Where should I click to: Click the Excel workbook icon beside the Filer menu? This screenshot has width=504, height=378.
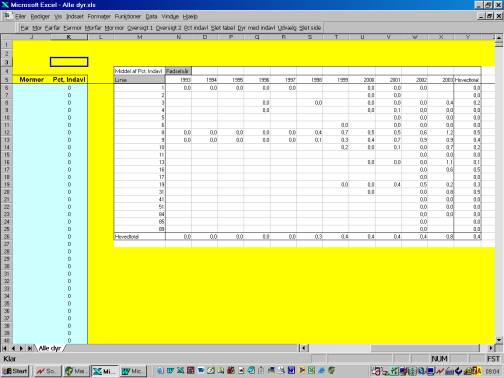[7, 16]
